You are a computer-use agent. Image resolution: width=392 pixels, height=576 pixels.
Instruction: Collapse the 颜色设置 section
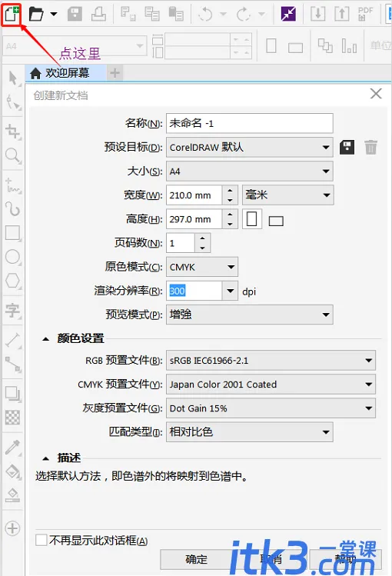click(x=46, y=338)
